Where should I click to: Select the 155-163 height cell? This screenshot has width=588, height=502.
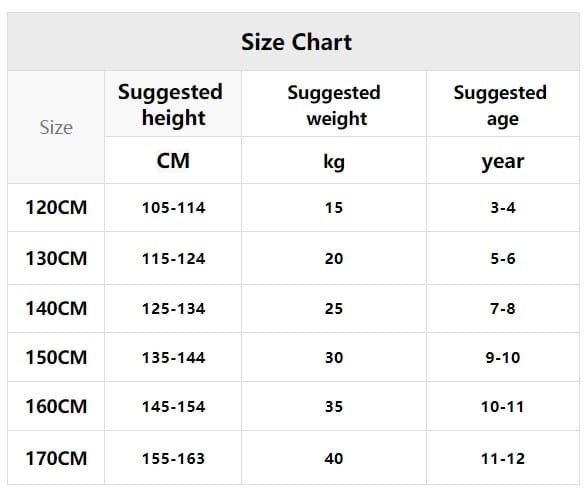point(173,458)
